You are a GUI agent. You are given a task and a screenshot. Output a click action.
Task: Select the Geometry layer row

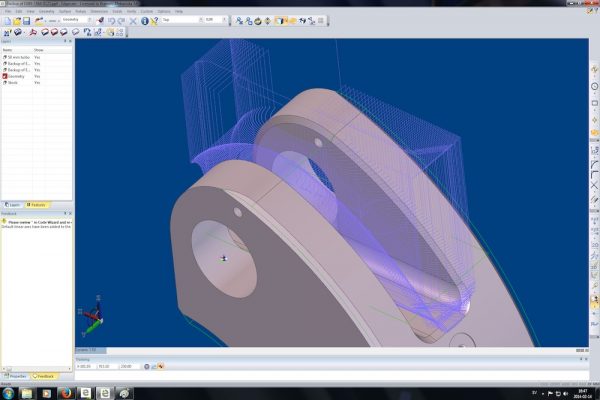[x=37, y=76]
